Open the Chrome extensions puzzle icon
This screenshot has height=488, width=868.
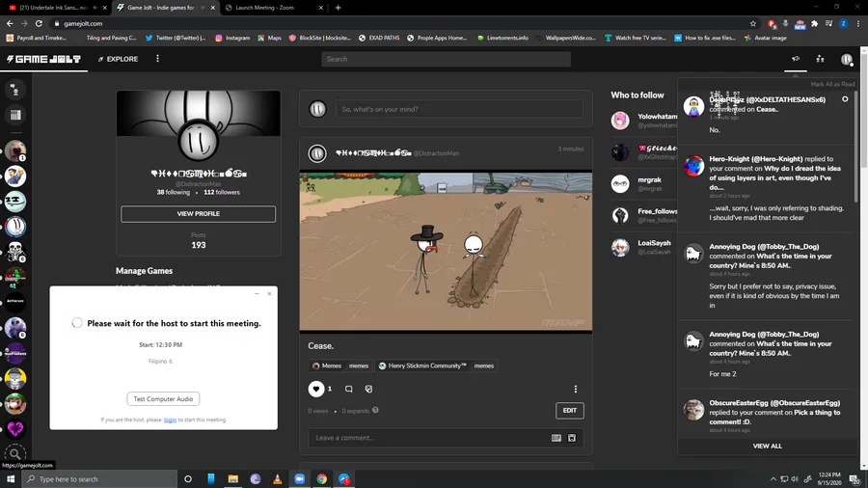coord(815,23)
